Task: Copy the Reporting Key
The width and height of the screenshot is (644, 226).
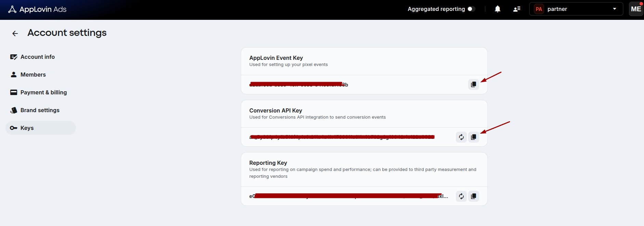Action: (x=473, y=196)
